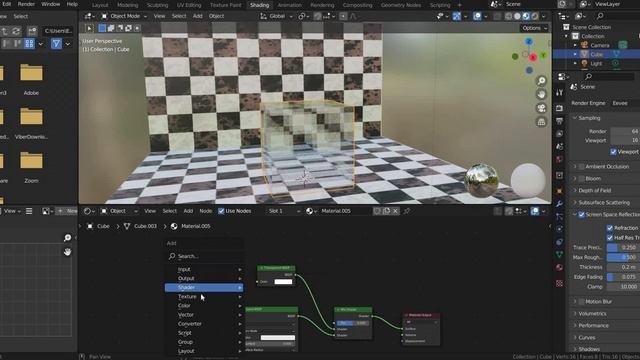Disable Screen Space Reflections checkbox

[x=581, y=214]
